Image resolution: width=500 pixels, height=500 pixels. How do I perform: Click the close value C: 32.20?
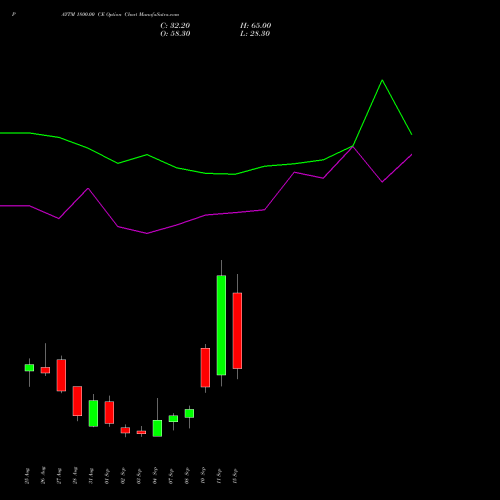click(x=175, y=26)
